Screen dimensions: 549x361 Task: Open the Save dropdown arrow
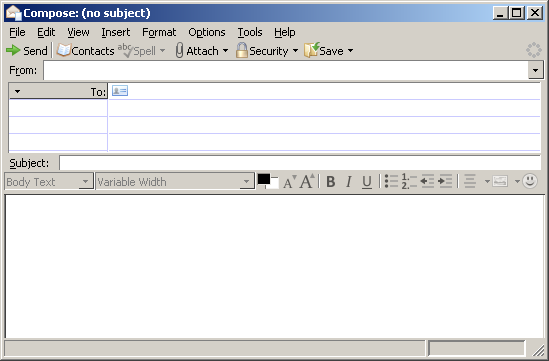tap(350, 51)
